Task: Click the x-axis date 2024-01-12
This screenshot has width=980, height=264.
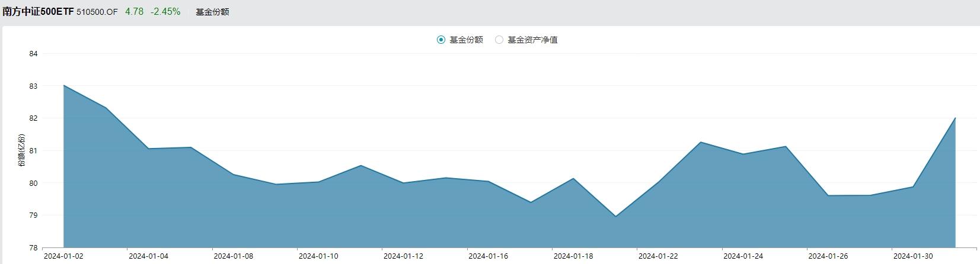Action: pyautogui.click(x=403, y=256)
